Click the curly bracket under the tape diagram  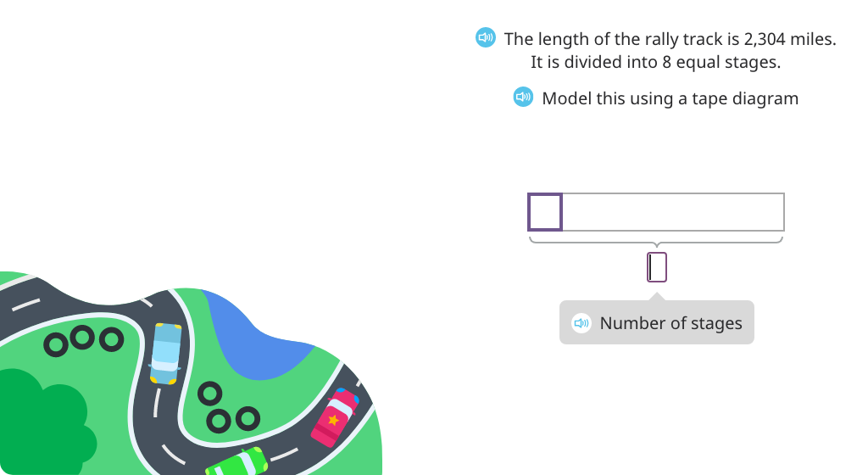click(656, 242)
